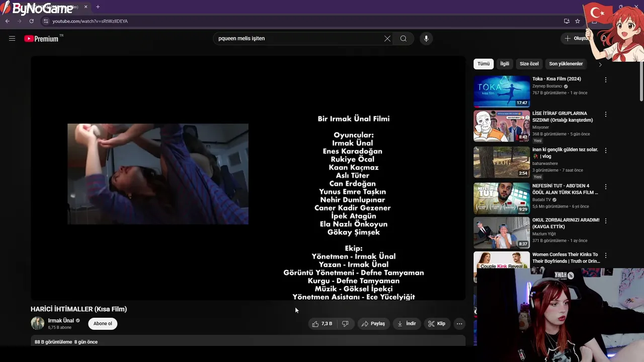
Task: Like the video with thumbs up
Action: [322, 324]
